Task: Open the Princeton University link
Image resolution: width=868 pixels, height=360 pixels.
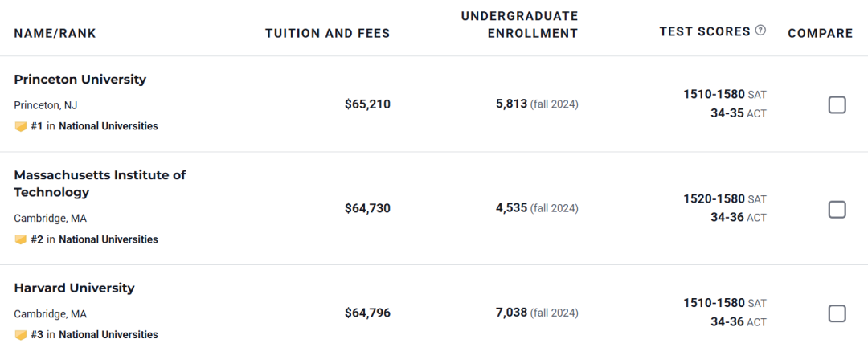Action: click(80, 80)
